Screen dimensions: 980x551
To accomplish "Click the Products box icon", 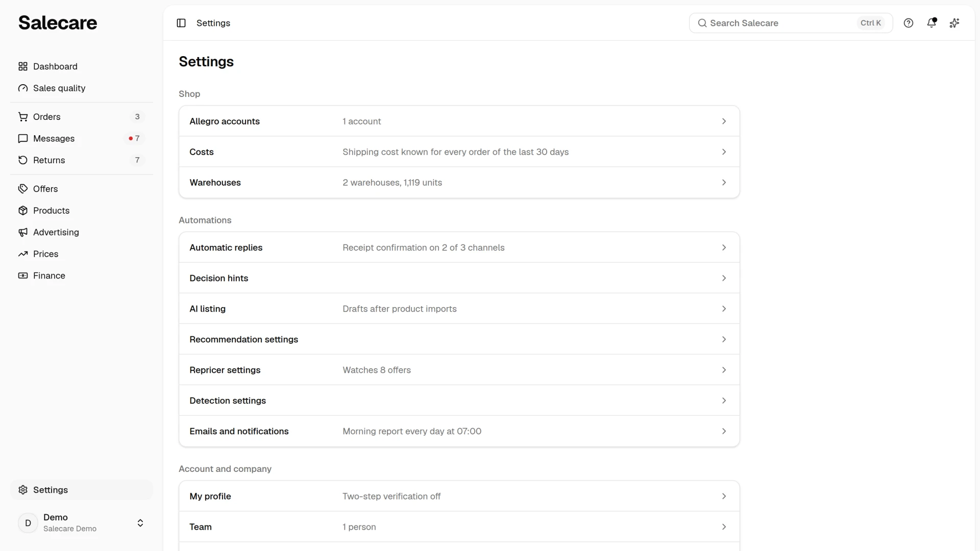I will coord(23,211).
